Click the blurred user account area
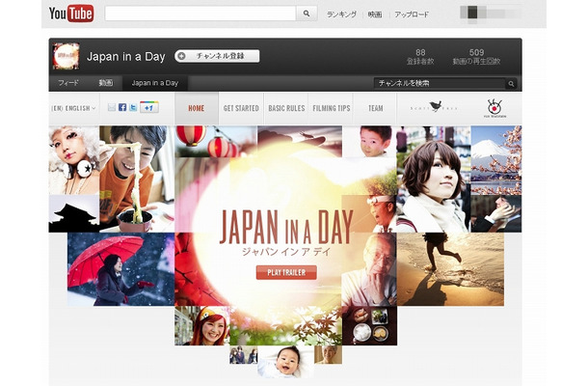 pyautogui.click(x=490, y=13)
